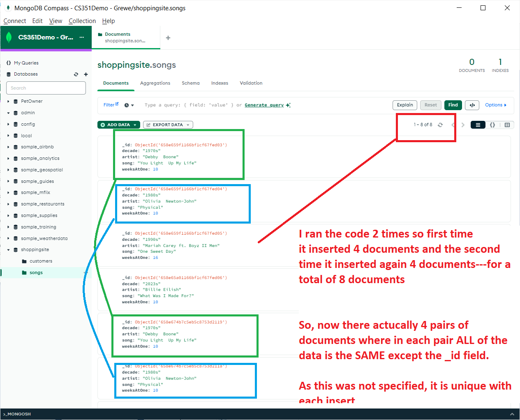Select the customers collection
Screen dimensions: 520x420
[41, 261]
